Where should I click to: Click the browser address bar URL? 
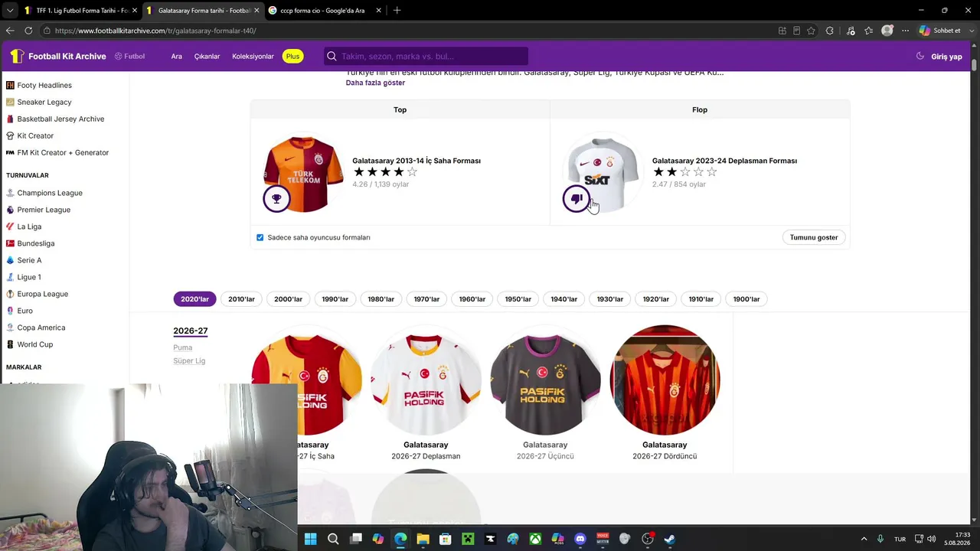(155, 31)
